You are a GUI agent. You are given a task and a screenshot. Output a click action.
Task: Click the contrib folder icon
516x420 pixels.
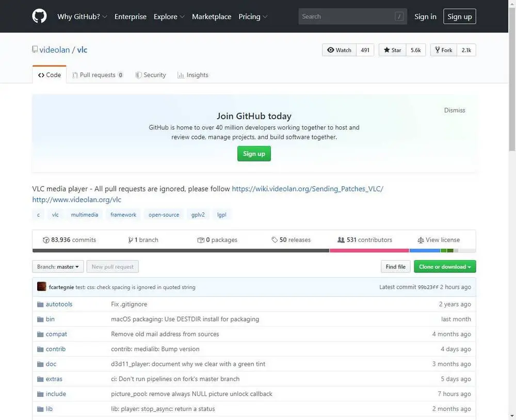coord(40,349)
